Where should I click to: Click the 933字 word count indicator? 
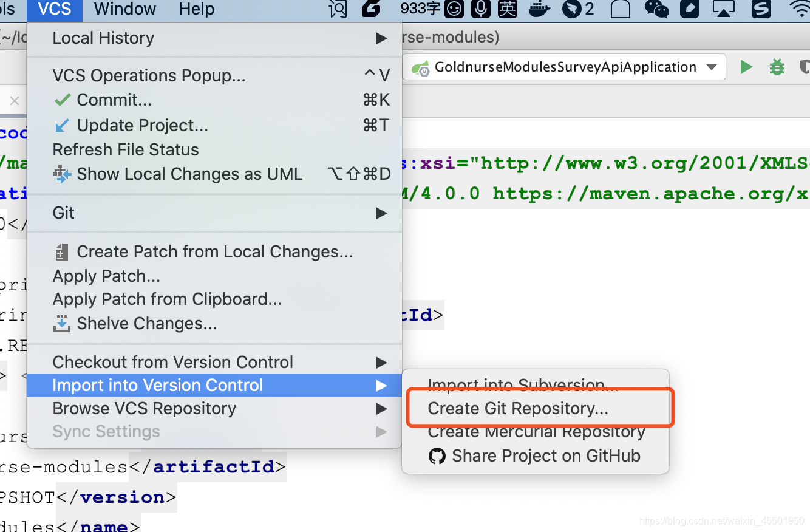[421, 9]
